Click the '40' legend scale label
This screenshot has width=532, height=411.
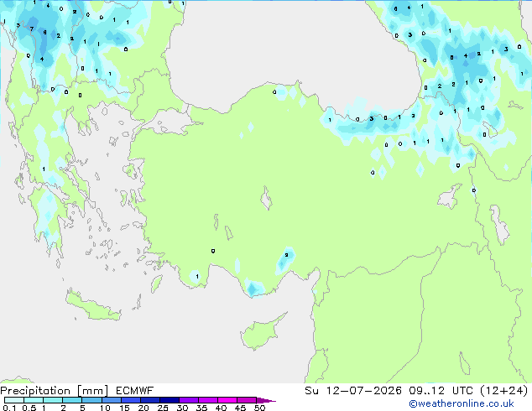point(221,408)
